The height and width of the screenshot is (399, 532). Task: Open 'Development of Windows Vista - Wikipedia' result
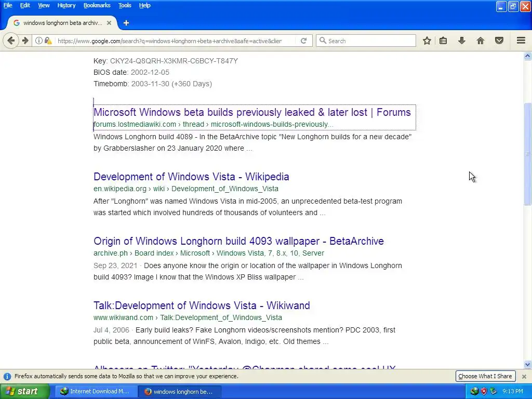(x=191, y=177)
